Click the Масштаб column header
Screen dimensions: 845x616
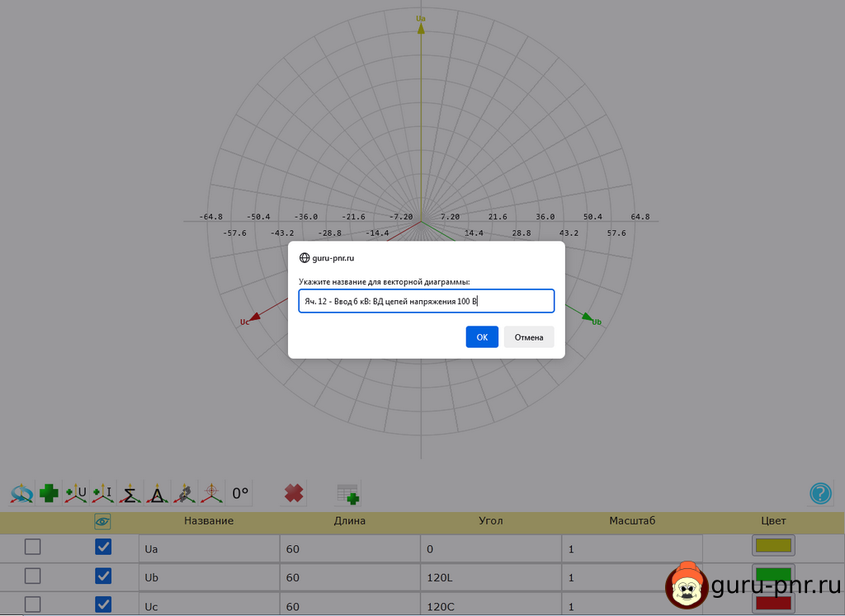pyautogui.click(x=632, y=520)
